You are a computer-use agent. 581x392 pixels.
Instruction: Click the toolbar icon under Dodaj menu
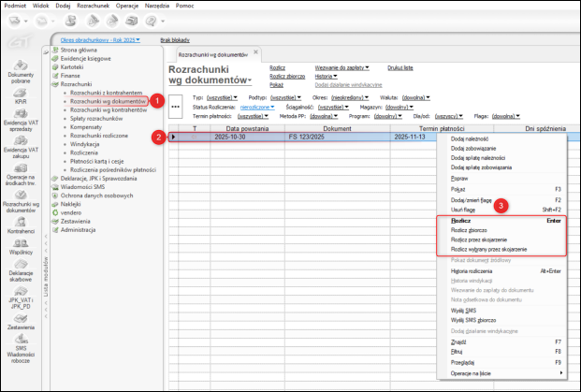pyautogui.click(x=70, y=22)
